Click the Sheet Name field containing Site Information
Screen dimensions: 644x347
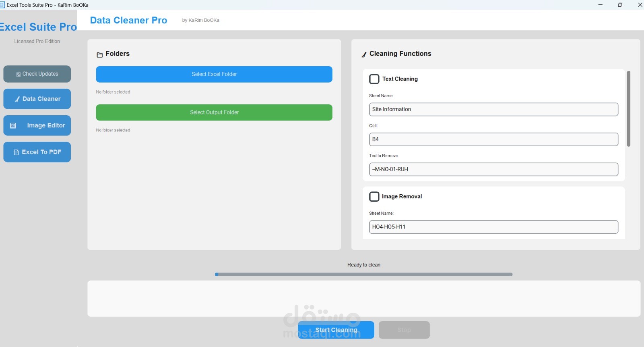coord(493,109)
